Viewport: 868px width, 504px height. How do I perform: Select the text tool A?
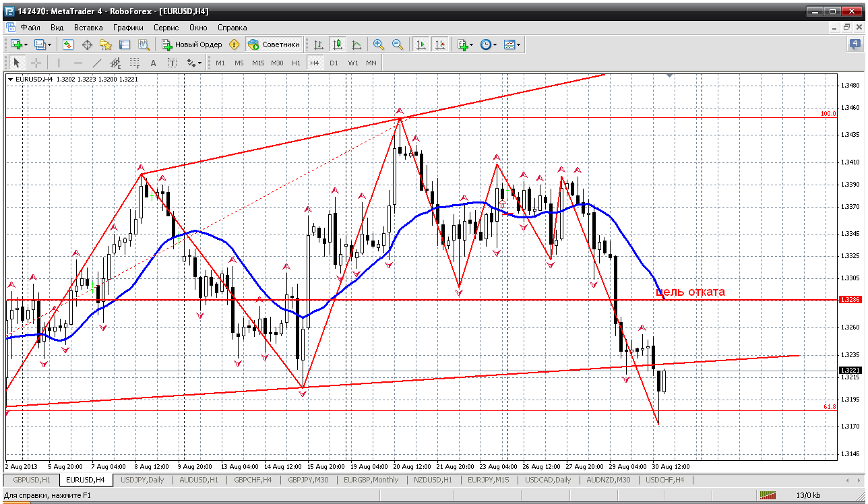[153, 63]
